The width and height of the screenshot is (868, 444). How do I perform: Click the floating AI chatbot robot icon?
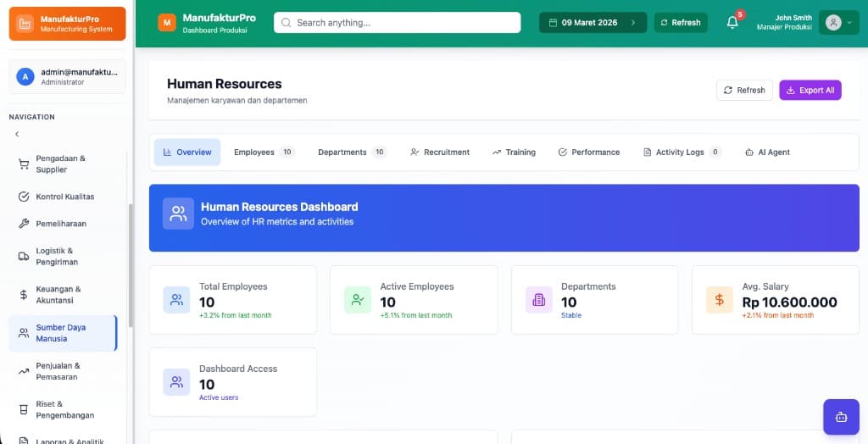click(840, 417)
